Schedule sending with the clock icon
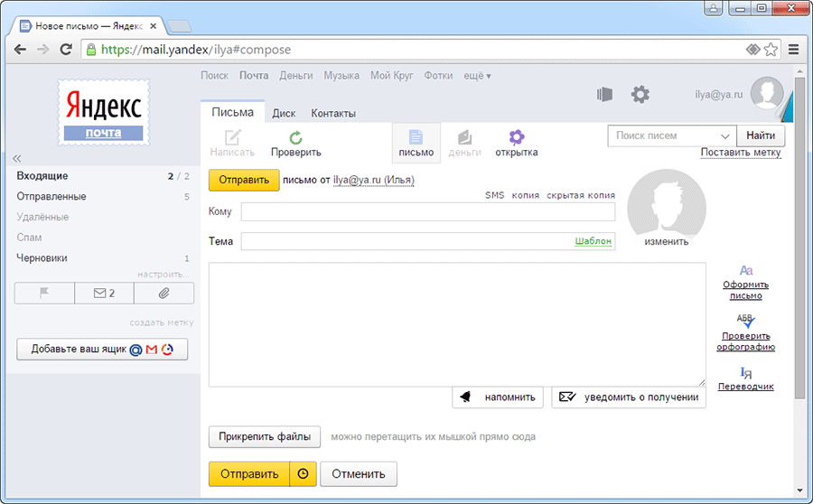 pyautogui.click(x=304, y=474)
